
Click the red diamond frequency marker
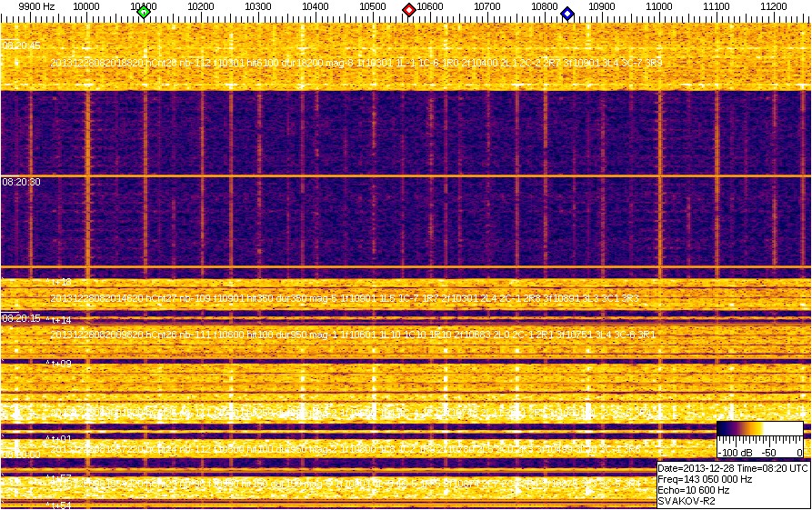(409, 10)
